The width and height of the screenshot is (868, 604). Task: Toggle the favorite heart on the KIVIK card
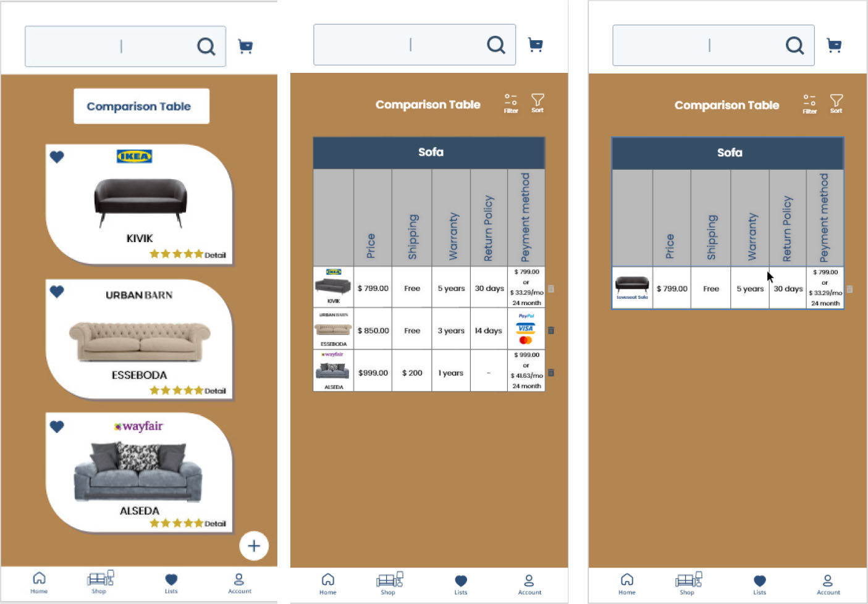(57, 157)
